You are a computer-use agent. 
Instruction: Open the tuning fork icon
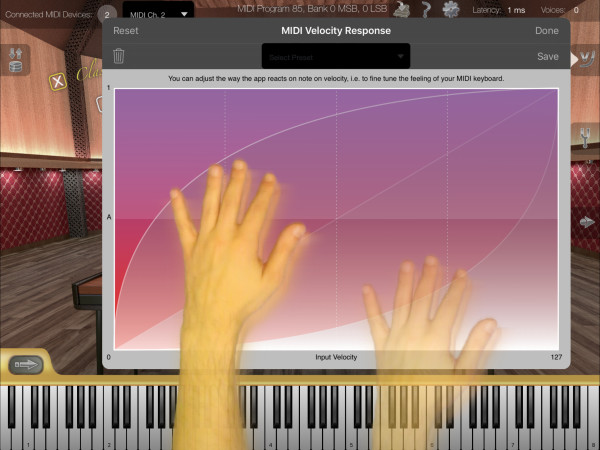[585, 138]
